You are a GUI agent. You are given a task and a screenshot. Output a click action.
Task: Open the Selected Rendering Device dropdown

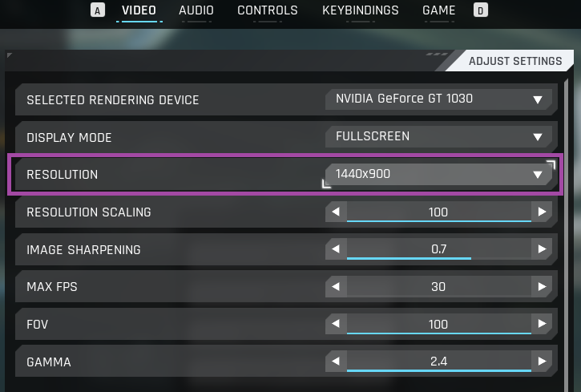(439, 99)
